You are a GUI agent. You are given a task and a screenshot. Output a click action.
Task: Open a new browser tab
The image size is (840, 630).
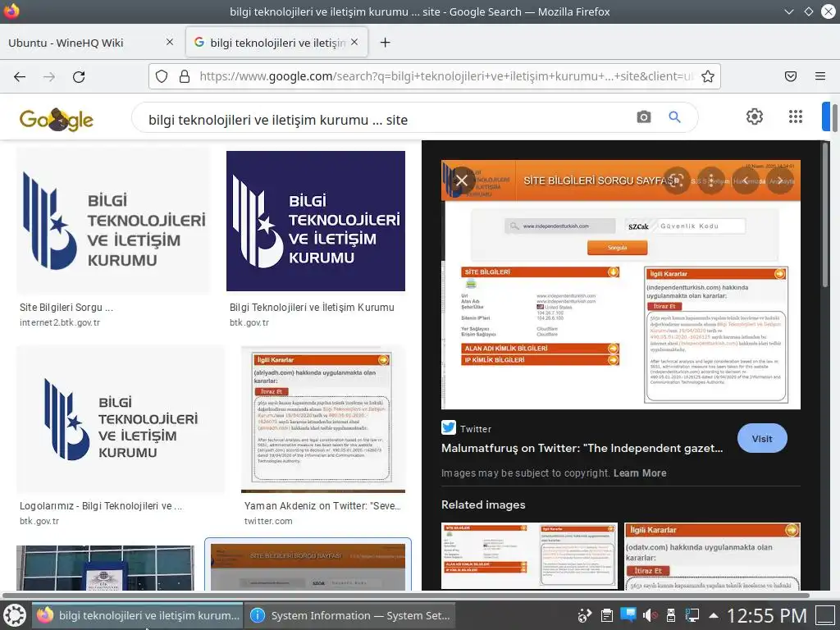pos(386,43)
